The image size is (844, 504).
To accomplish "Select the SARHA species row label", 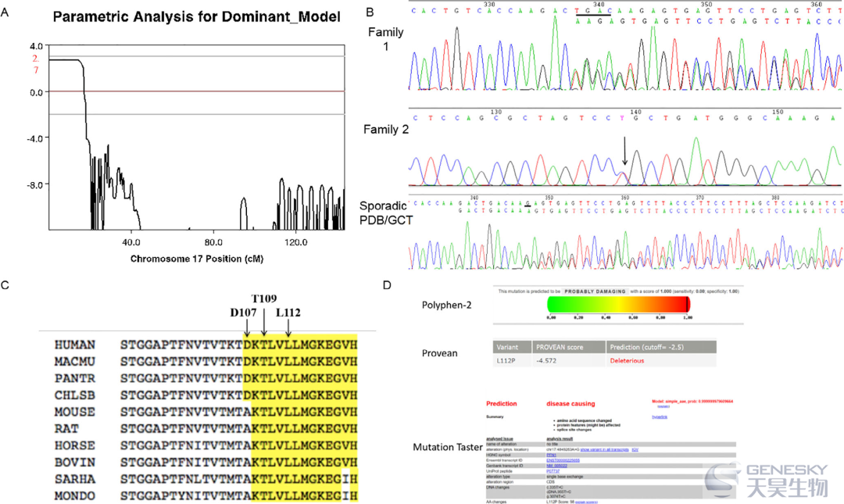I will (75, 479).
